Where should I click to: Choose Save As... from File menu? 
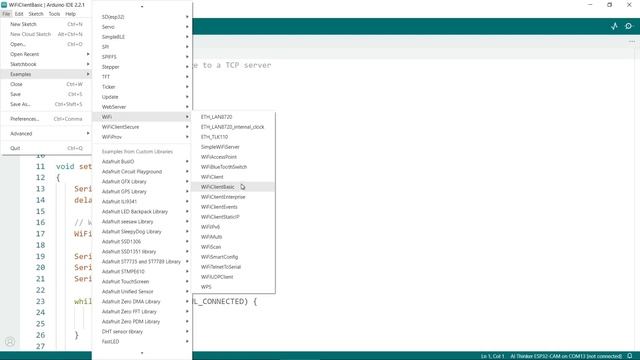point(46,104)
